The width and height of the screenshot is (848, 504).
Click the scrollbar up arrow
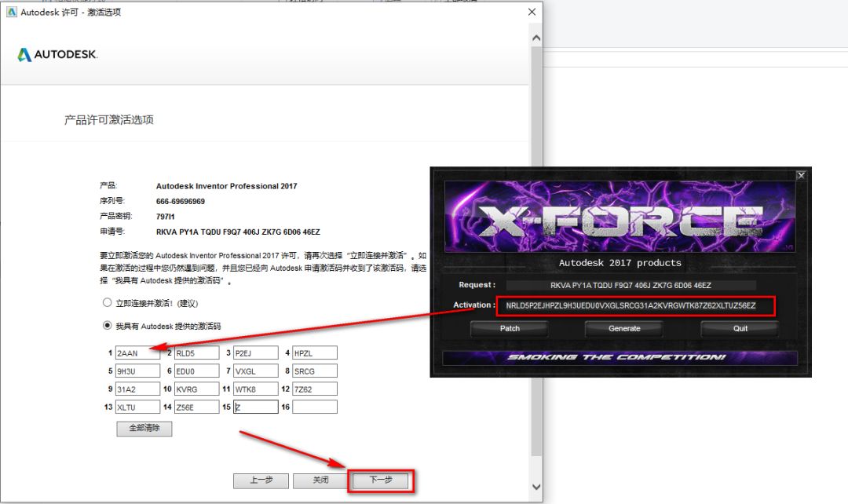536,36
